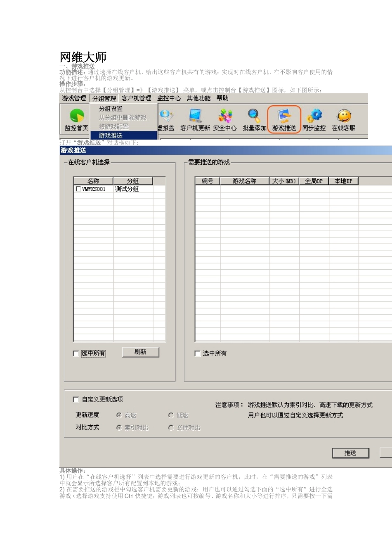Select the 低速 update speed radio
392x555 pixels.
click(171, 415)
